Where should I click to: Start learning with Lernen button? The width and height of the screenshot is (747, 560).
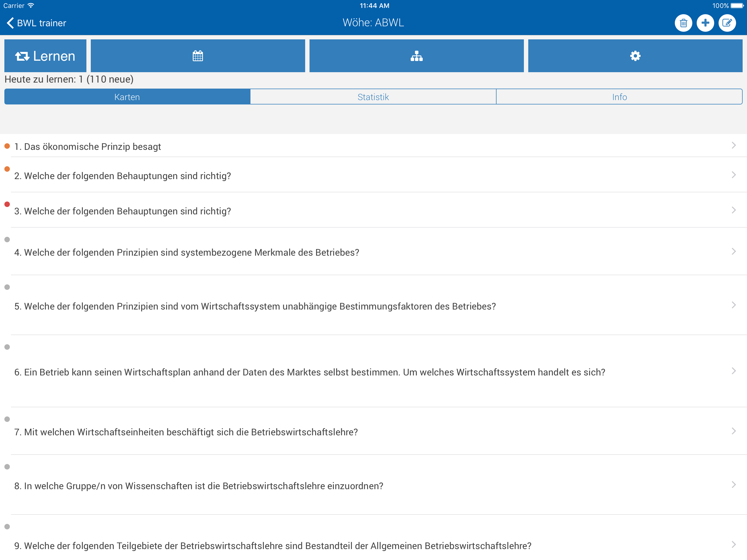pyautogui.click(x=45, y=56)
